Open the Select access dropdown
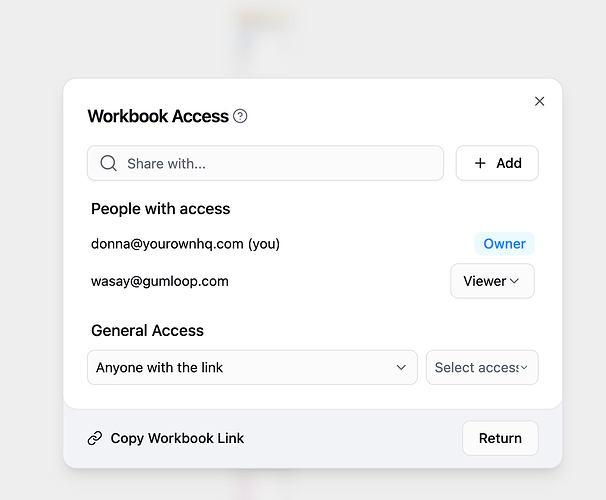The image size is (606, 500). (482, 367)
